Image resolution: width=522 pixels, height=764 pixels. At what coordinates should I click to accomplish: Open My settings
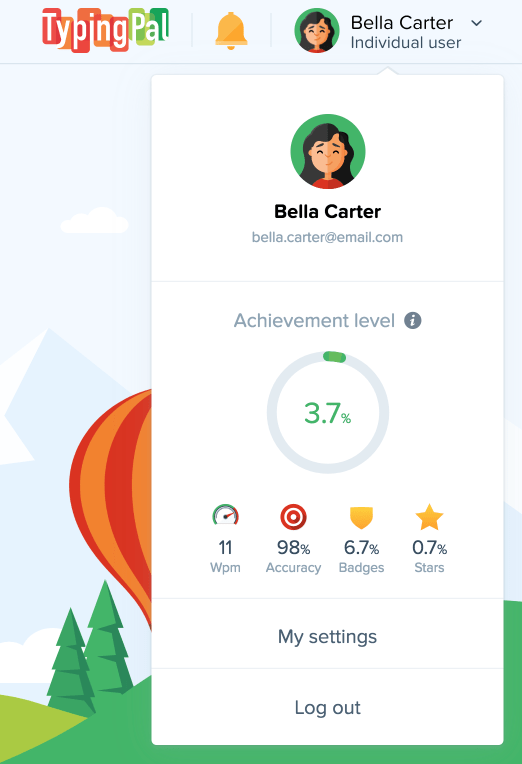pos(328,636)
